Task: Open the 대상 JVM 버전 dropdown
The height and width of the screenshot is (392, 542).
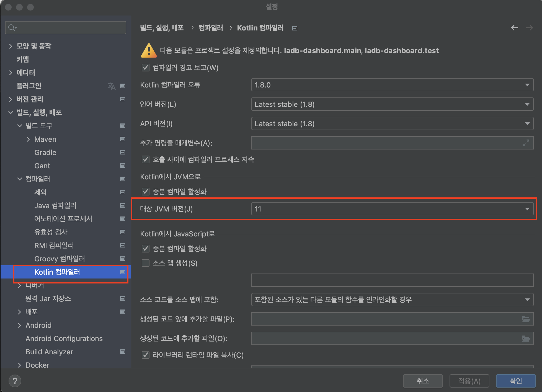Action: pyautogui.click(x=392, y=209)
